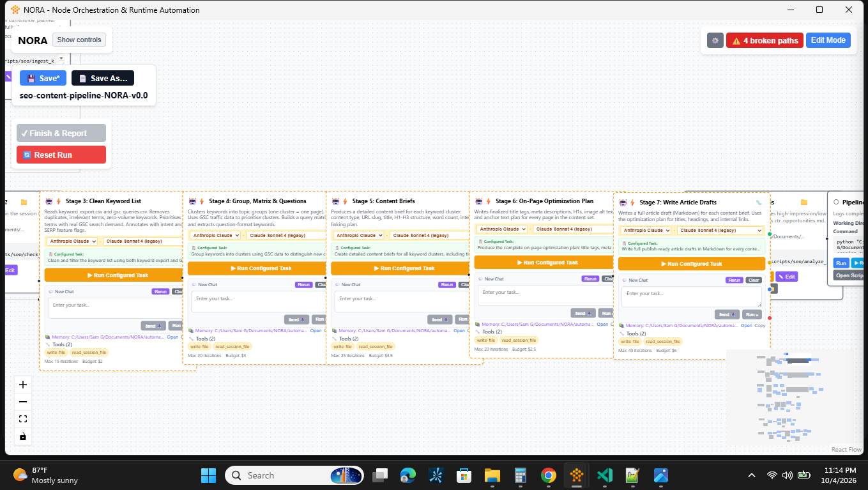This screenshot has height=490, width=868.
Task: Open Stage 7 Claude Sonnet 4 model dropdown
Action: point(720,230)
